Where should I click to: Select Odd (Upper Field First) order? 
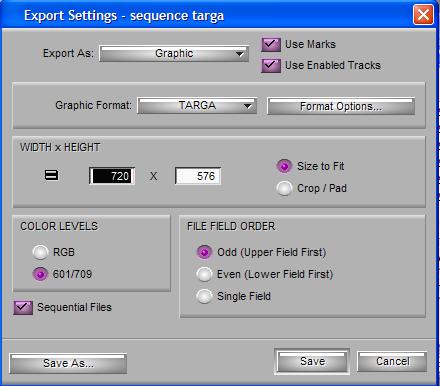coord(204,252)
